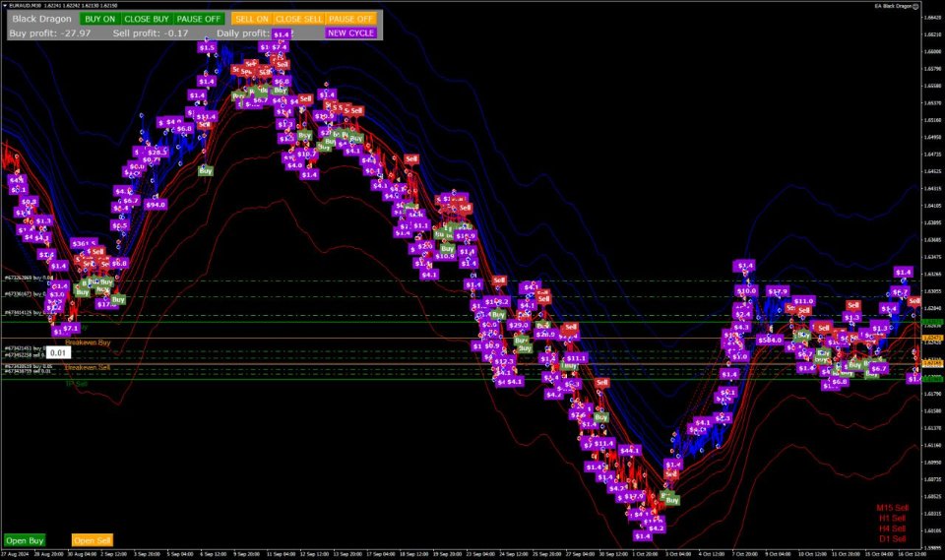Click the 7 Oct 20:00 time axis label
The width and height of the screenshot is (945, 560).
(745, 553)
